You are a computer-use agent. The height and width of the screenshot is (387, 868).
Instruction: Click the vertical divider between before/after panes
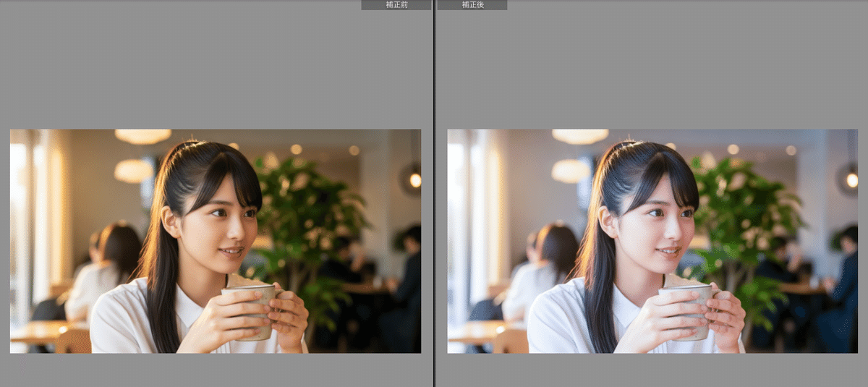point(434,193)
